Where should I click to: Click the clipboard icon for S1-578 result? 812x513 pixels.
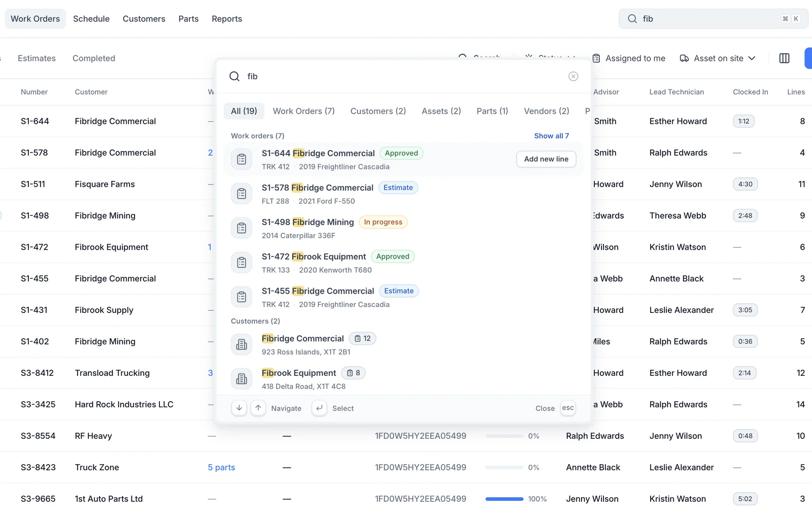pos(242,194)
